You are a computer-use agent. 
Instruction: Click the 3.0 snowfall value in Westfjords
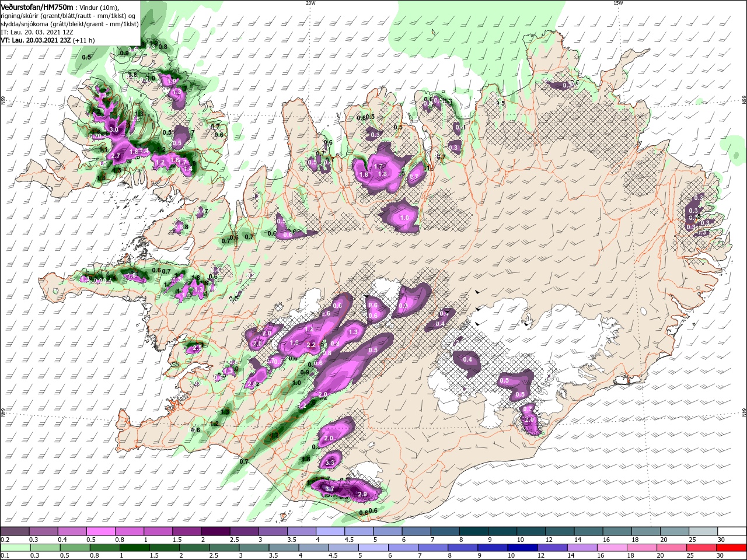click(113, 129)
